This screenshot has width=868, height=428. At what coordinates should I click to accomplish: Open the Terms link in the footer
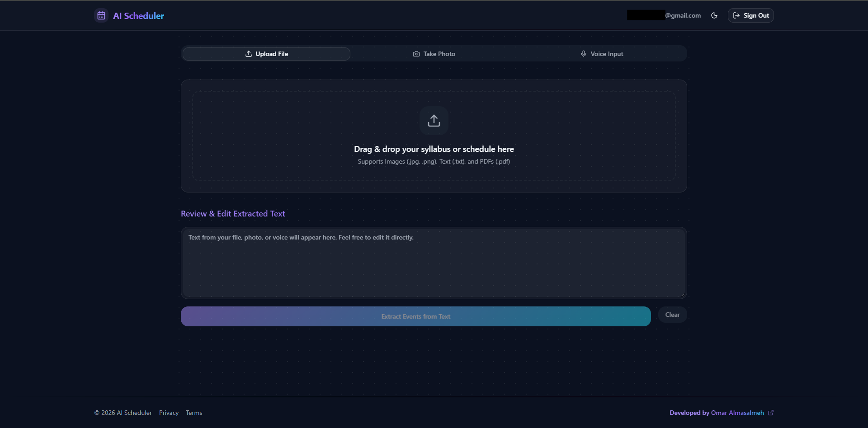[194, 413]
